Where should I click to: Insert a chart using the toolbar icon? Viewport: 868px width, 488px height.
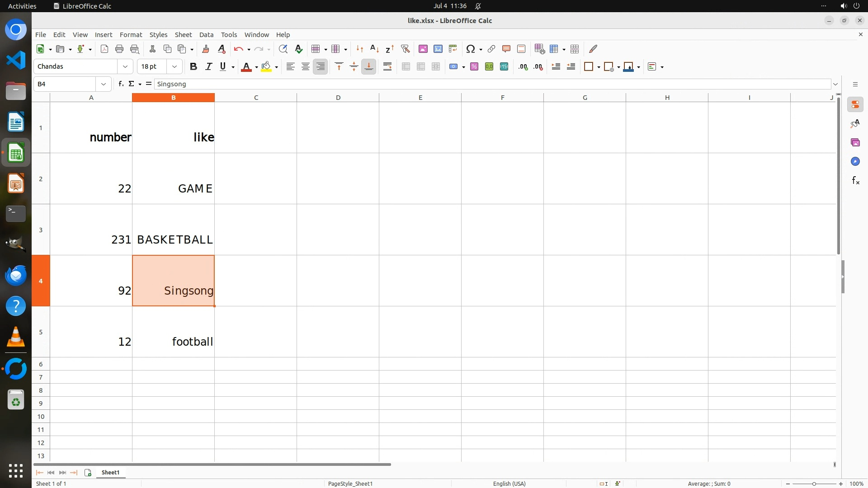[x=438, y=49]
